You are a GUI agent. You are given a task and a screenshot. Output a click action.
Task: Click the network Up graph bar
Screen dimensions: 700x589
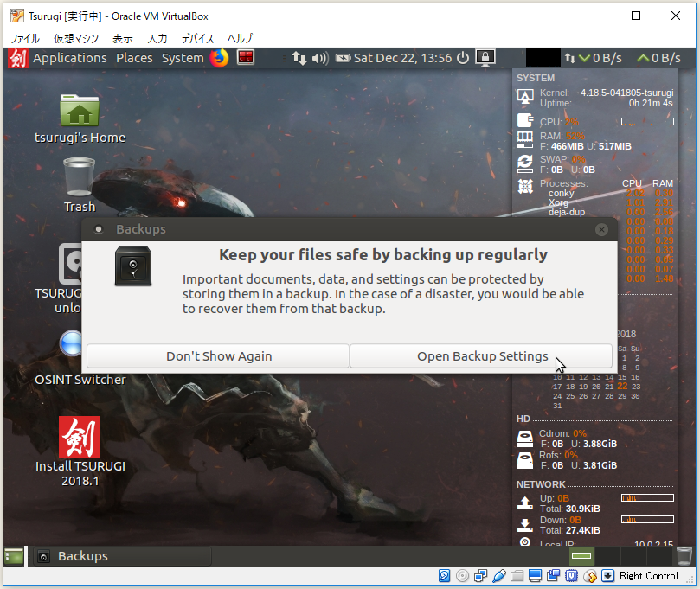[647, 498]
